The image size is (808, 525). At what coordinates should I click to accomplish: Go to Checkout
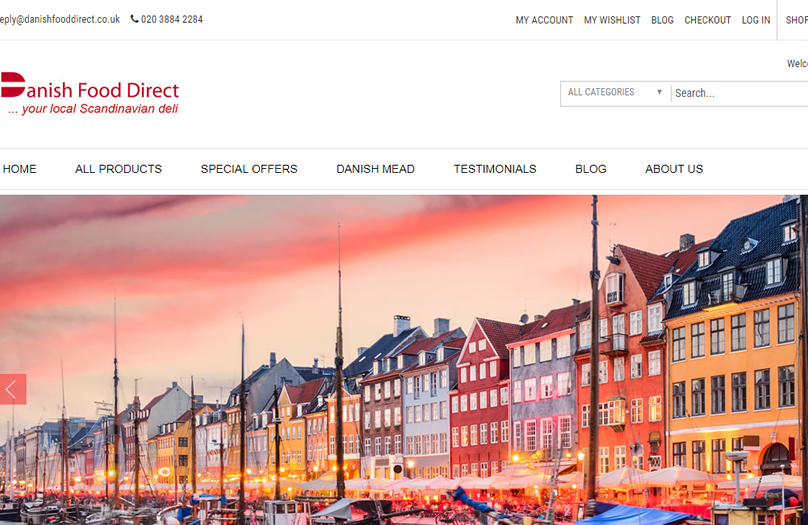coord(707,20)
